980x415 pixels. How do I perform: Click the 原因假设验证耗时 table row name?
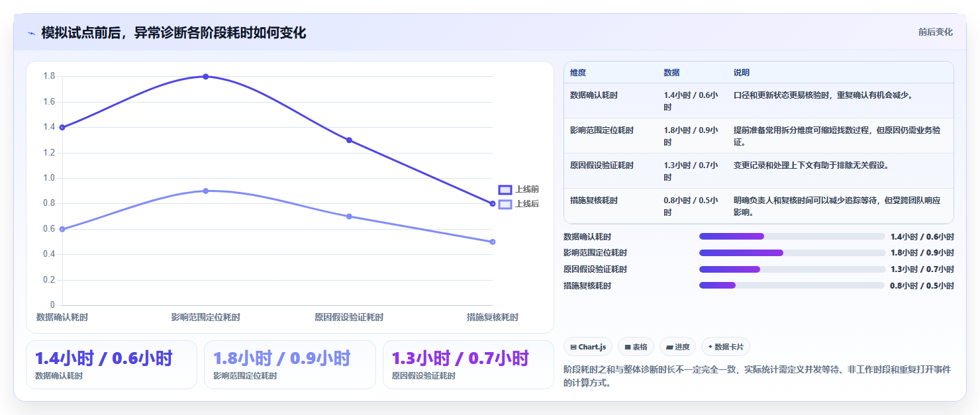602,165
